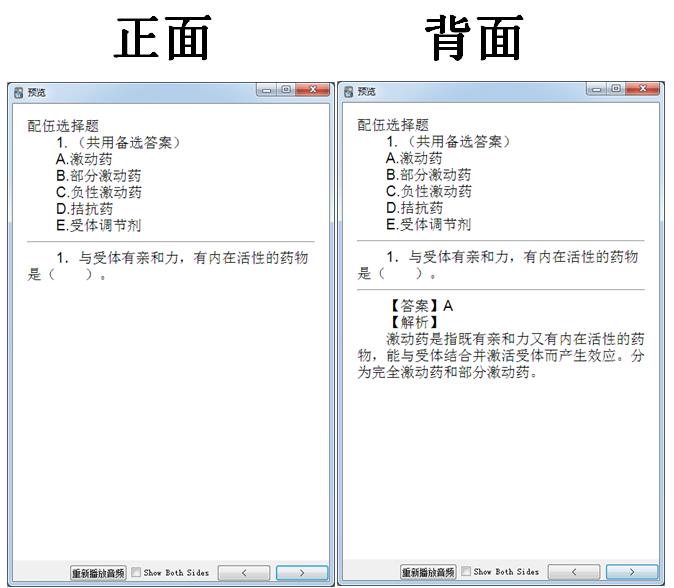Click option D.拮抗药 in right window
674x588 pixels.
(414, 208)
